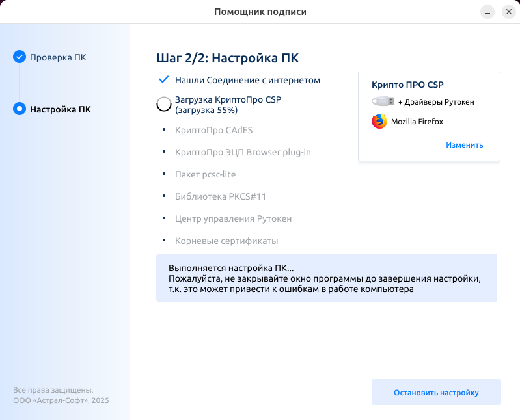The image size is (520, 420).
Task: Click the text Нашли Соединение с интернетом
Action: 247,80
